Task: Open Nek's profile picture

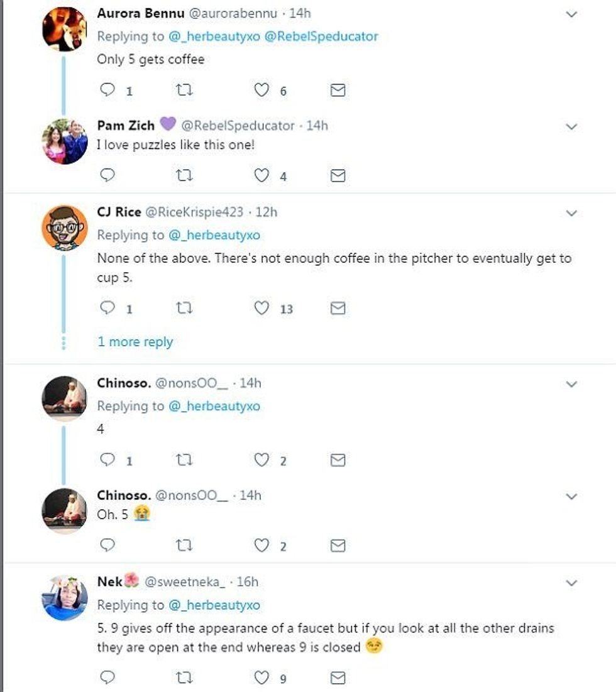Action: (64, 597)
